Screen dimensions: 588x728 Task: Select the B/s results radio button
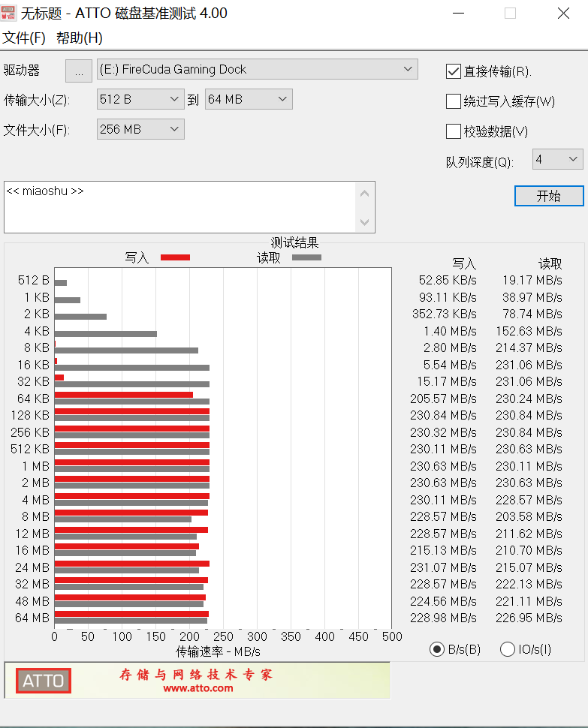coord(436,649)
